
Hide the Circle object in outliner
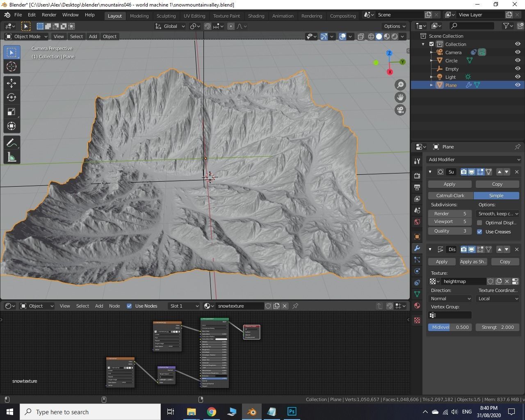pyautogui.click(x=518, y=60)
